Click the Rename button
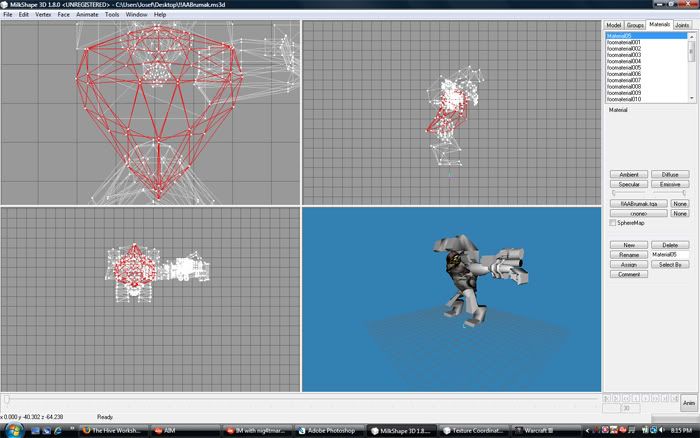Viewport: 700px width, 438px height. [629, 255]
